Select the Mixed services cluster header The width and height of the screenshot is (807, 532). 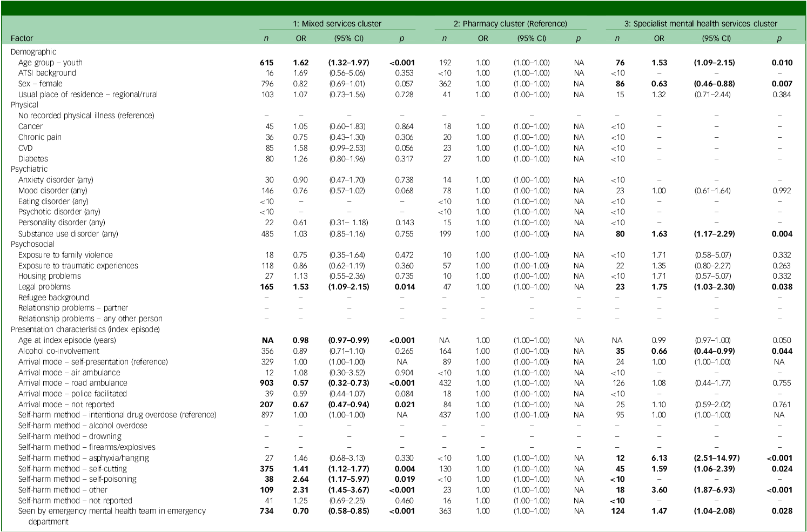(337, 24)
